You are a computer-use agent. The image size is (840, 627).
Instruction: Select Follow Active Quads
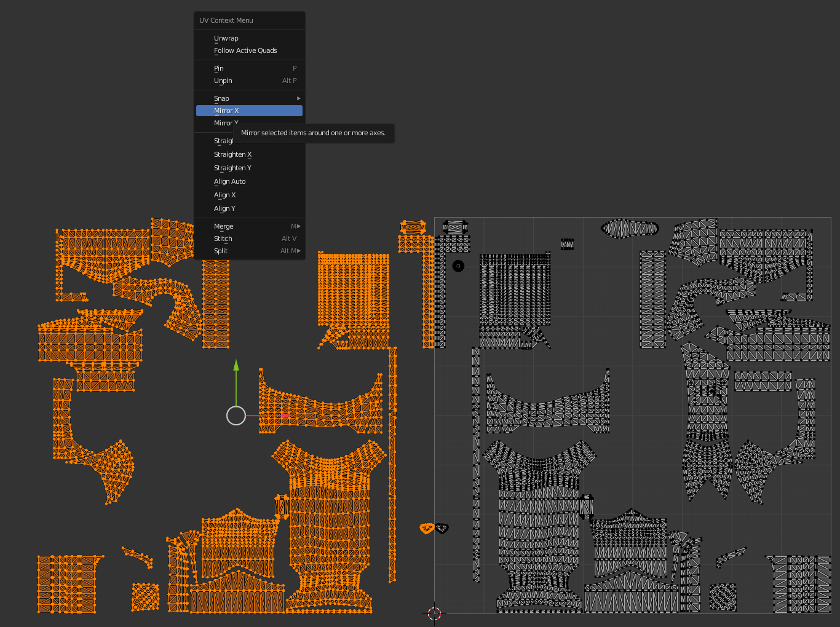[x=249, y=50]
